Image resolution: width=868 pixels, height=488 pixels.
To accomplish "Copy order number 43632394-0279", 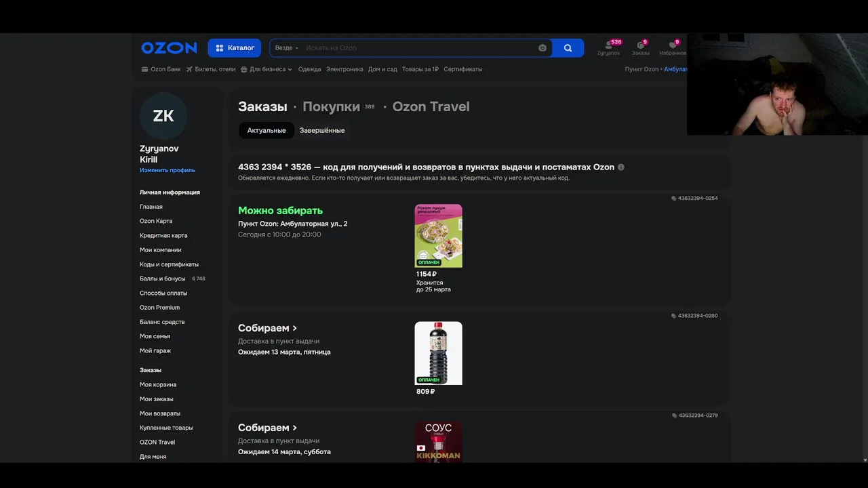I will coord(694,415).
